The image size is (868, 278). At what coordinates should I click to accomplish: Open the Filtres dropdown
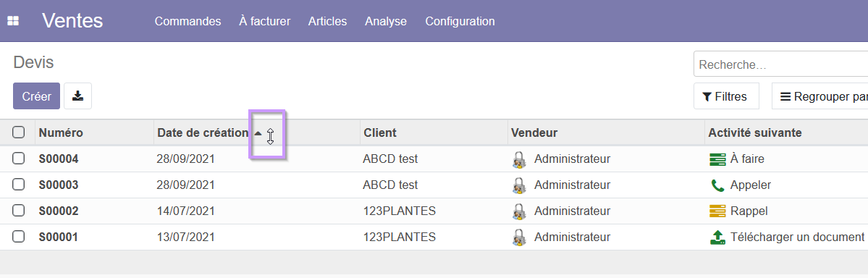[x=725, y=96]
